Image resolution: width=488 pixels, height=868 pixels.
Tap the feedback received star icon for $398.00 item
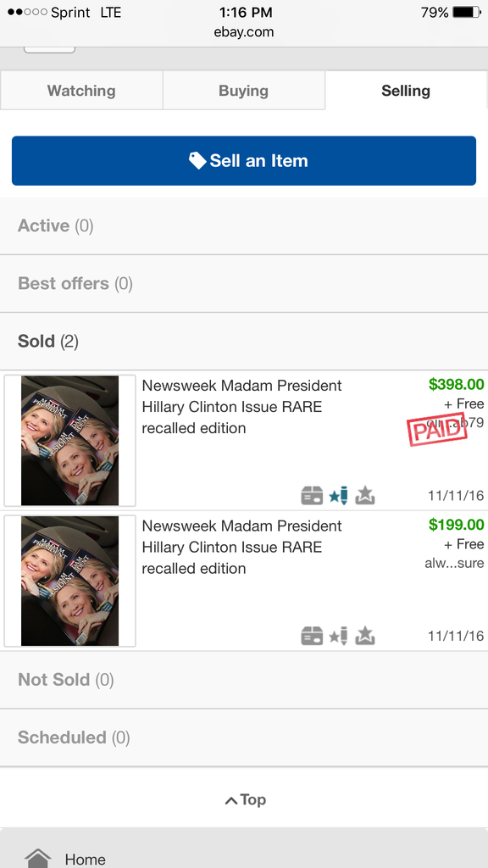(x=364, y=495)
